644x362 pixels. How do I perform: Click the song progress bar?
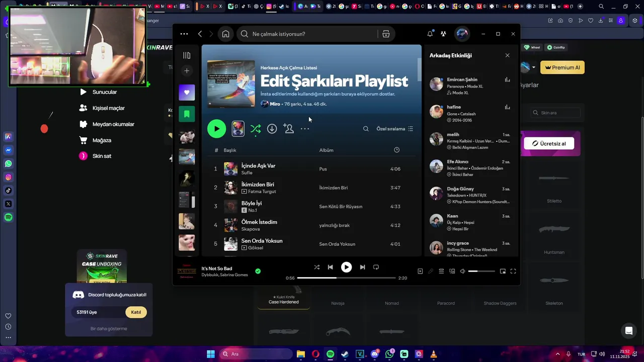coord(346,278)
